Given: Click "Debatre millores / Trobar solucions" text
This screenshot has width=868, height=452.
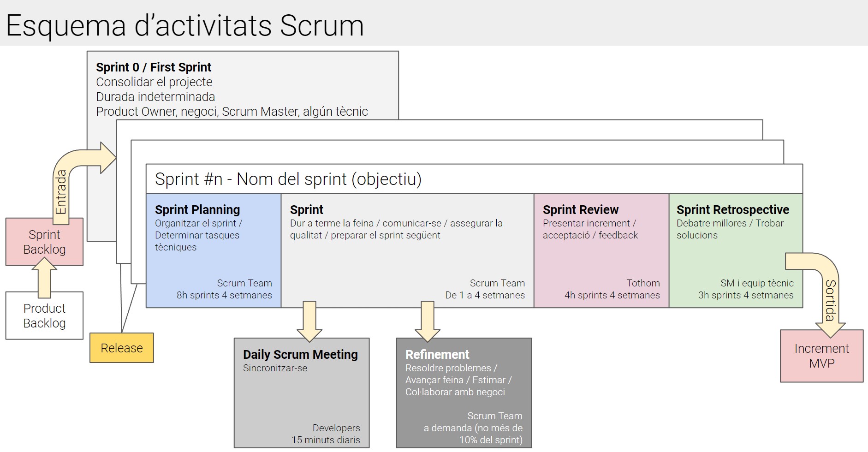Looking at the screenshot, I should click(730, 229).
